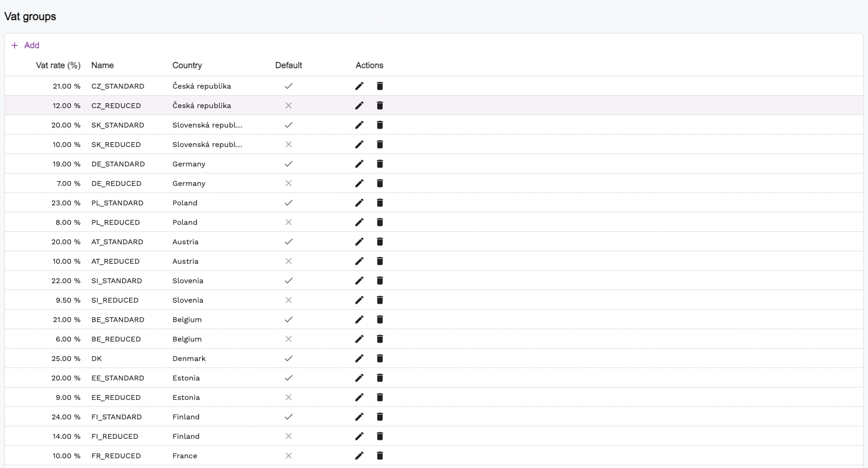Delete the EE_STANDARD VAT group
This screenshot has width=868, height=468.
pyautogui.click(x=380, y=378)
